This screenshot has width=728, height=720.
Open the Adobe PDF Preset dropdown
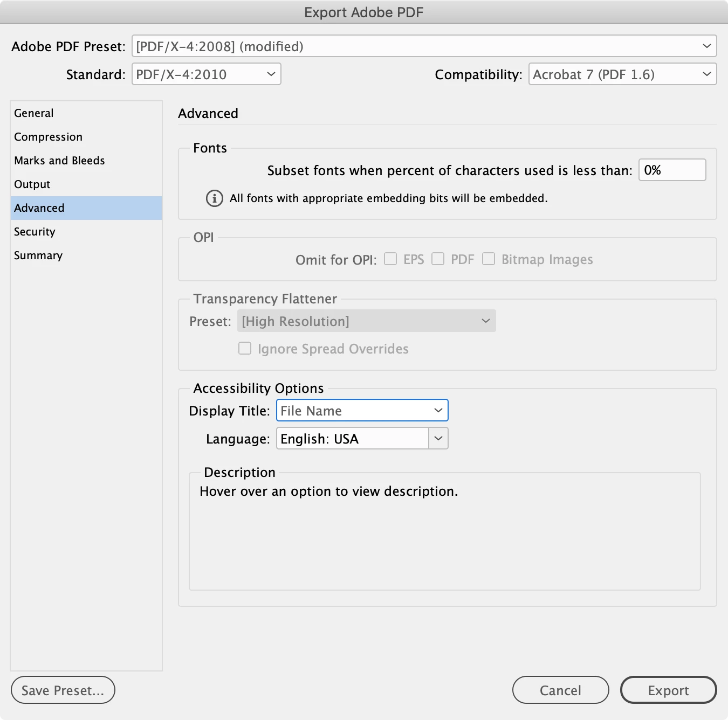coord(424,46)
